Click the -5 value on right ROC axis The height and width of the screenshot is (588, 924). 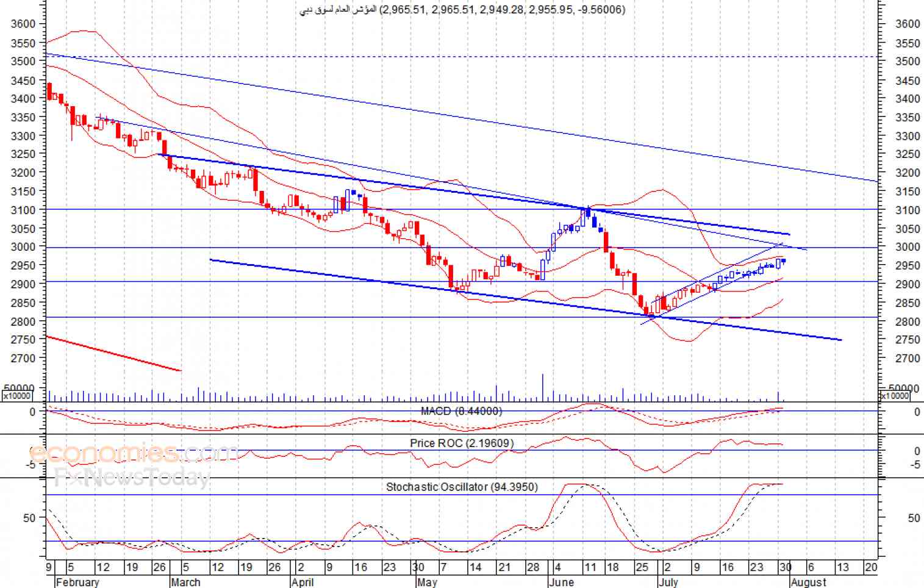[915, 465]
